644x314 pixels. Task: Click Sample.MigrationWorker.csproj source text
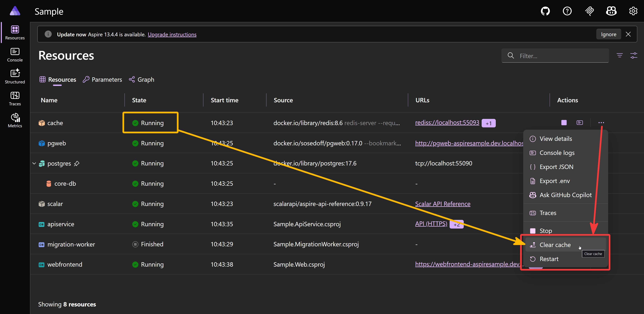click(316, 244)
